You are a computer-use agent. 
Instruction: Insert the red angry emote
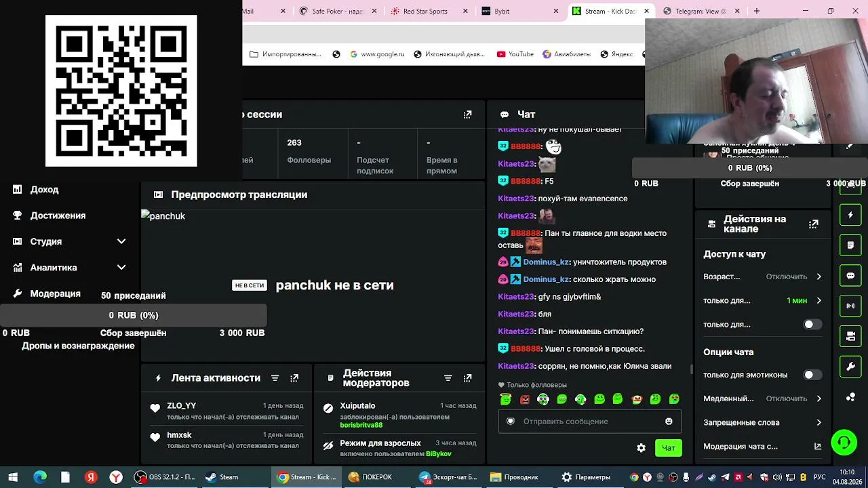pos(525,399)
